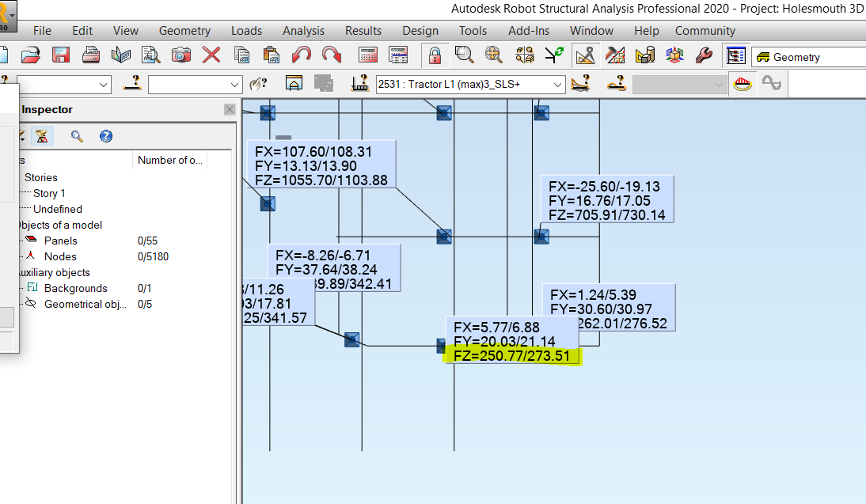Screen dimensions: 866x504
Task: Delete selection with the red X icon
Action: coord(211,55)
